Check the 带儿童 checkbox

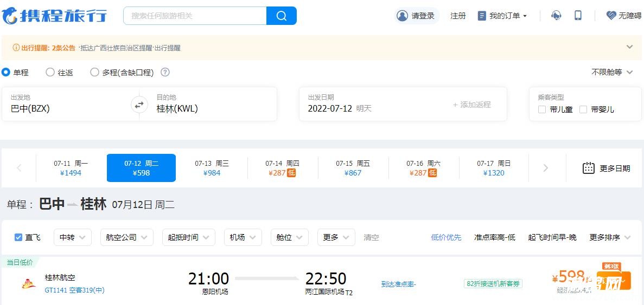click(x=542, y=109)
